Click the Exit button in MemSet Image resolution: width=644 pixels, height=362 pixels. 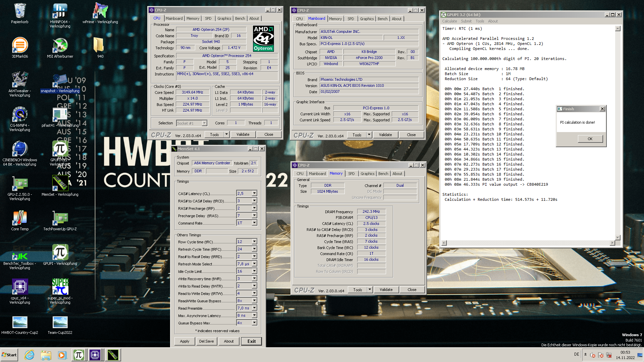[x=252, y=341]
